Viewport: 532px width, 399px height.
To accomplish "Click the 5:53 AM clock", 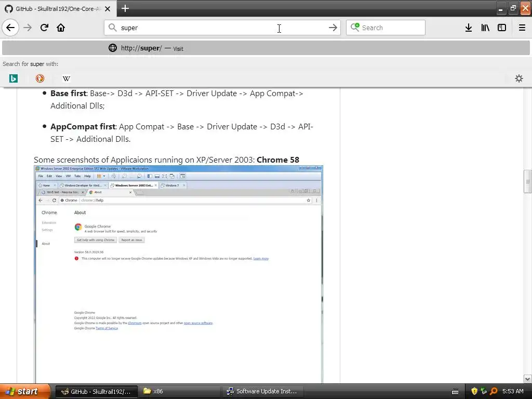I will click(x=513, y=391).
